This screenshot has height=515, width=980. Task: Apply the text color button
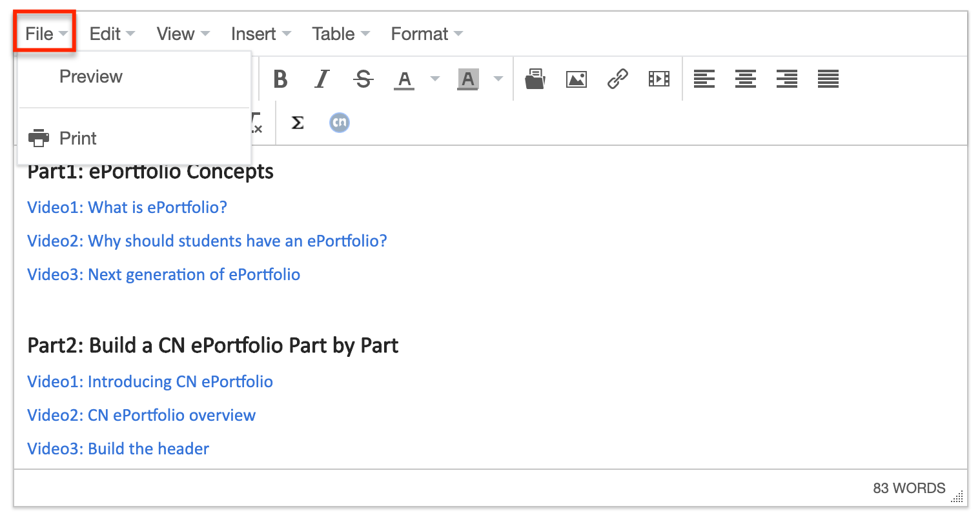click(x=404, y=79)
